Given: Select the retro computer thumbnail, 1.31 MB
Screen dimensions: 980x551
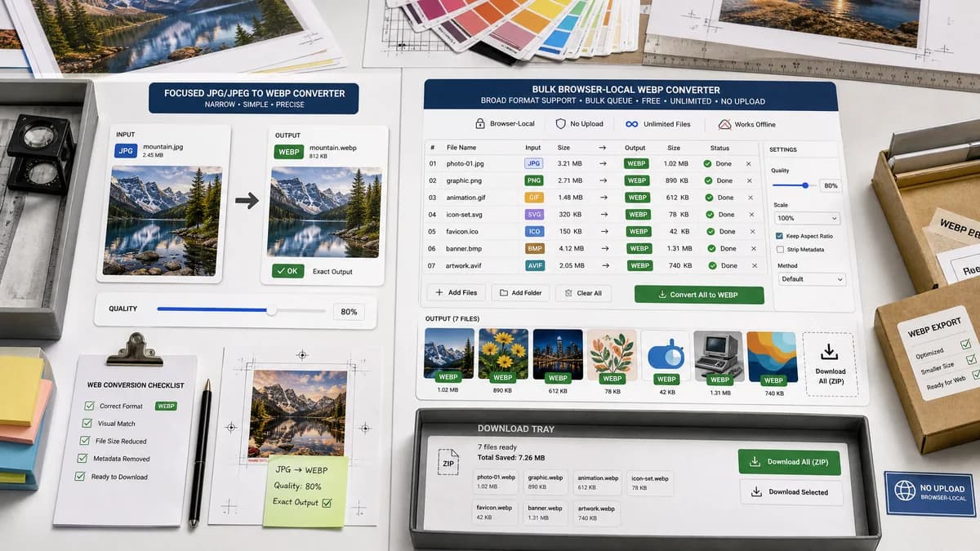Looking at the screenshot, I should pyautogui.click(x=719, y=358).
